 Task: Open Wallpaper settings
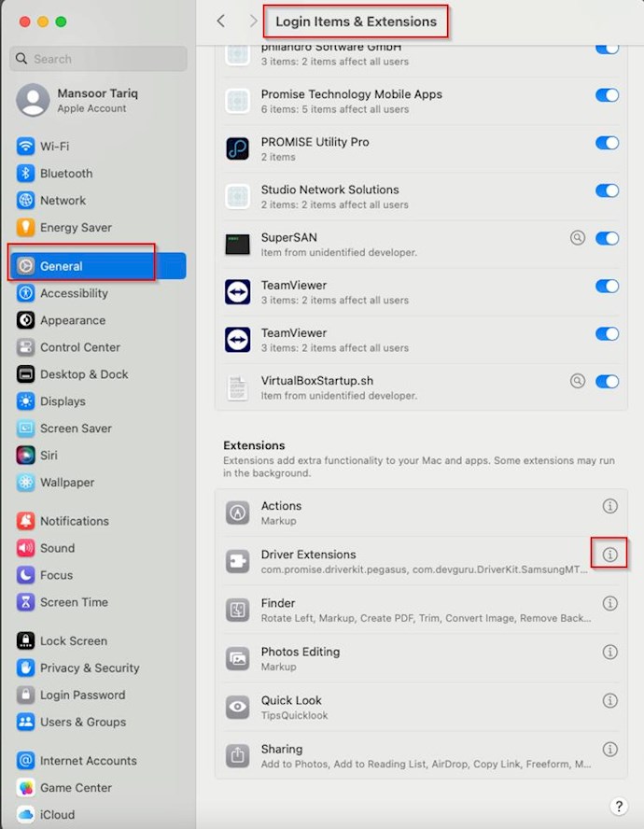(55, 482)
